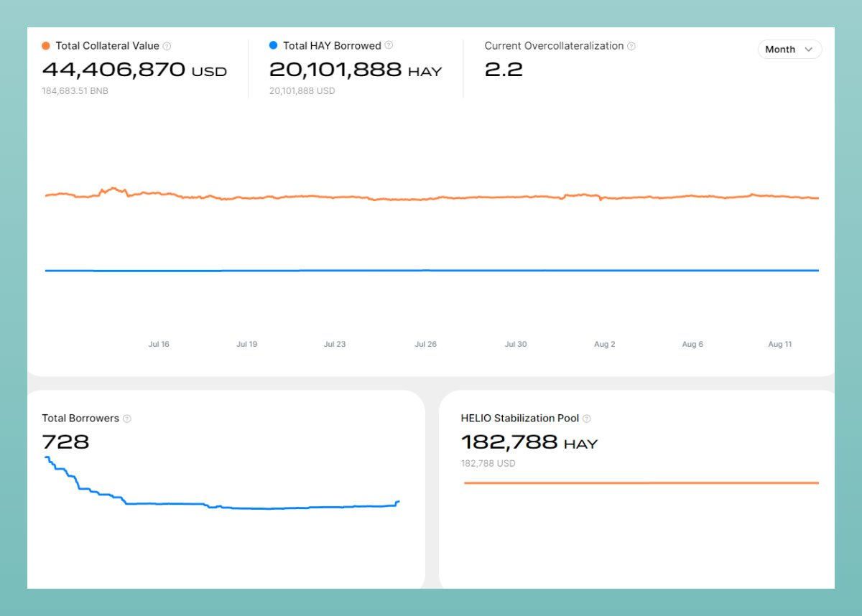Click the chevron arrow in Month selector
Image resolution: width=862 pixels, height=616 pixels.
tap(808, 50)
